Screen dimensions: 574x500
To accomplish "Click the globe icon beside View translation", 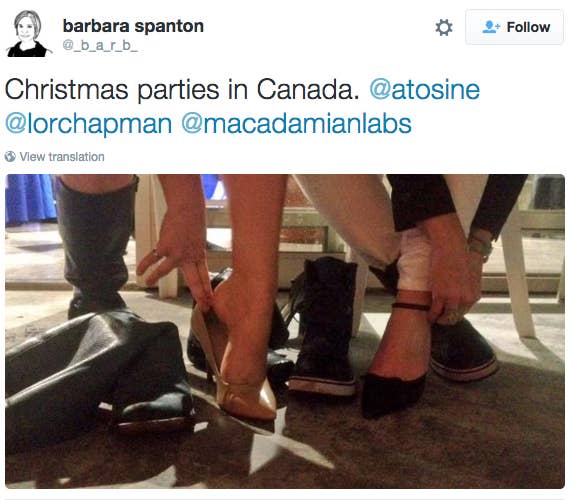I will click(10, 157).
